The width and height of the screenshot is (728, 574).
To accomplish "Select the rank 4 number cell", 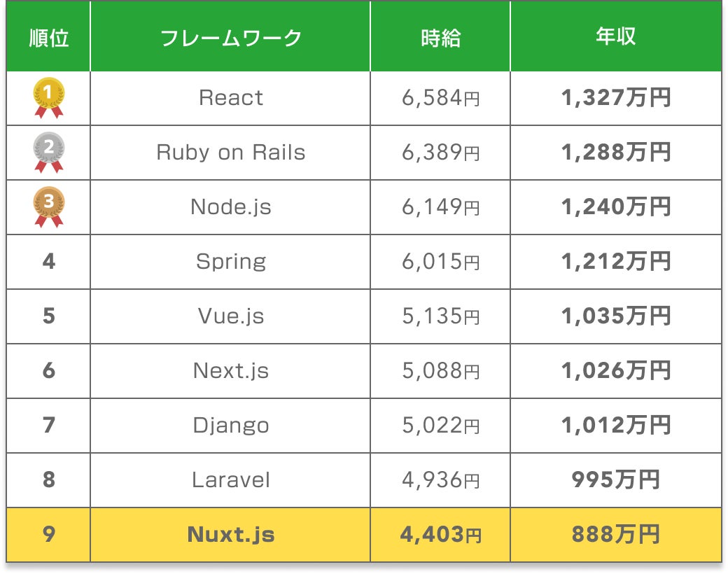I will click(48, 262).
